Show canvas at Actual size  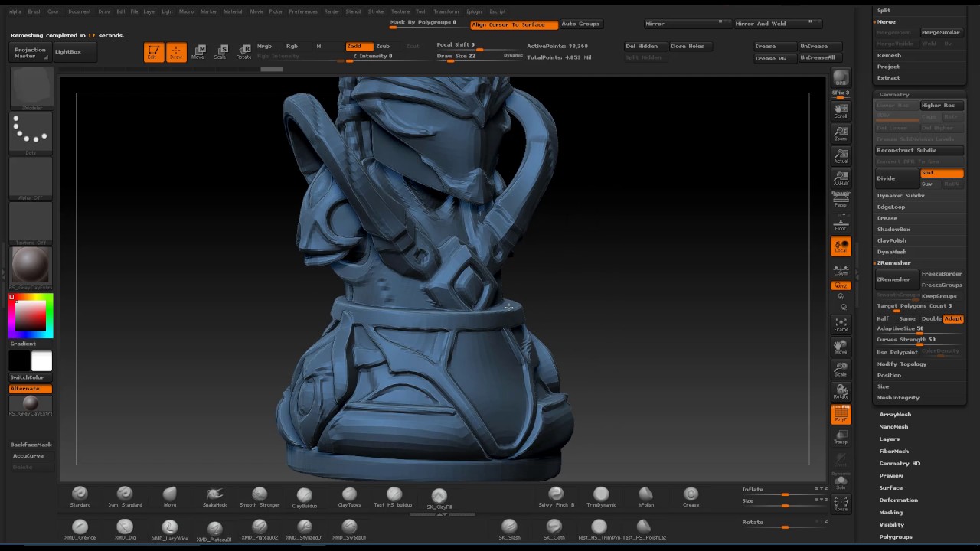click(x=841, y=156)
